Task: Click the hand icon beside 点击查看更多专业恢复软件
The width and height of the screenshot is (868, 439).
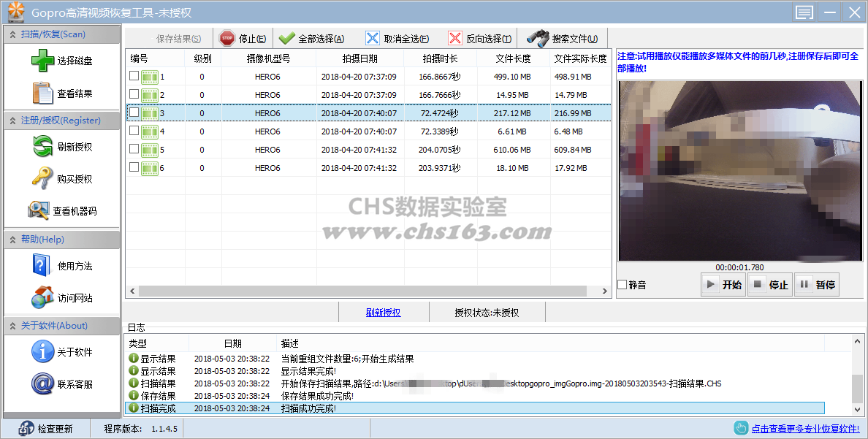Action: pyautogui.click(x=741, y=428)
